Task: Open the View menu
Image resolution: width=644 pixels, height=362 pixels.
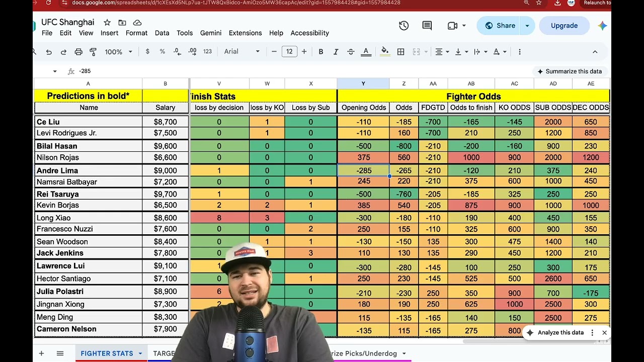Action: coord(86,33)
